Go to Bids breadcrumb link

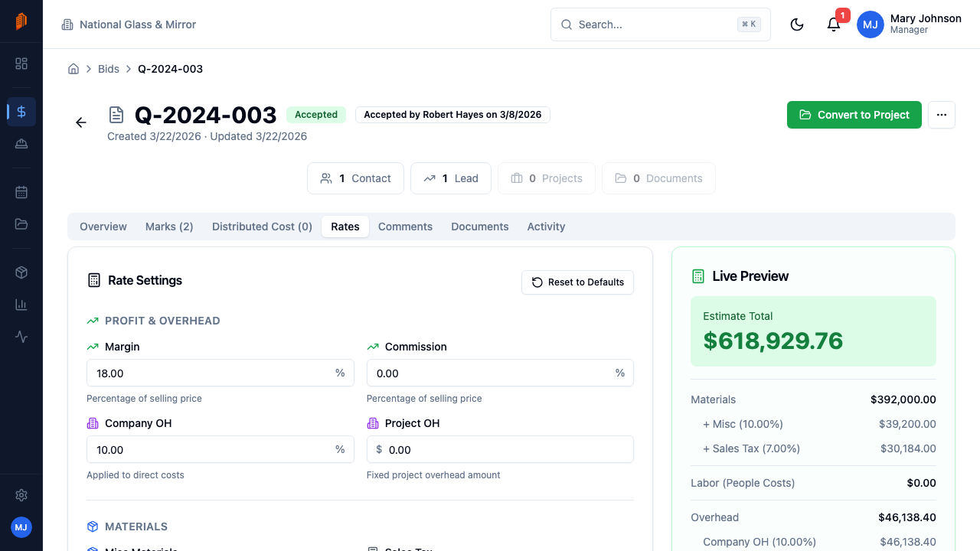109,69
